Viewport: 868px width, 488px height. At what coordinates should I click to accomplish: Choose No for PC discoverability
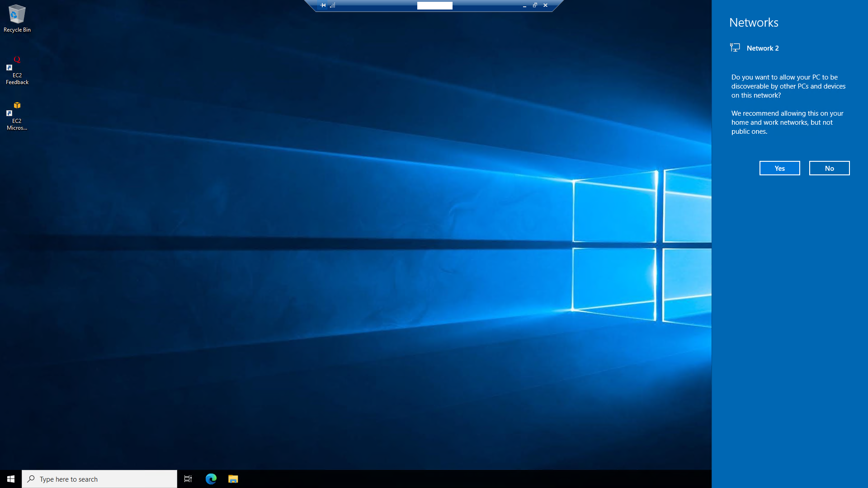click(829, 168)
